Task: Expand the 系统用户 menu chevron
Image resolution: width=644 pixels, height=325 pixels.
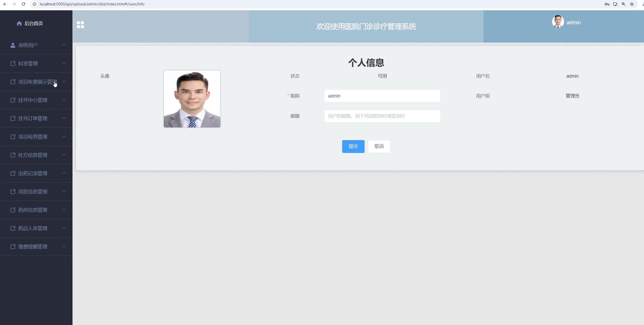Action: click(64, 45)
